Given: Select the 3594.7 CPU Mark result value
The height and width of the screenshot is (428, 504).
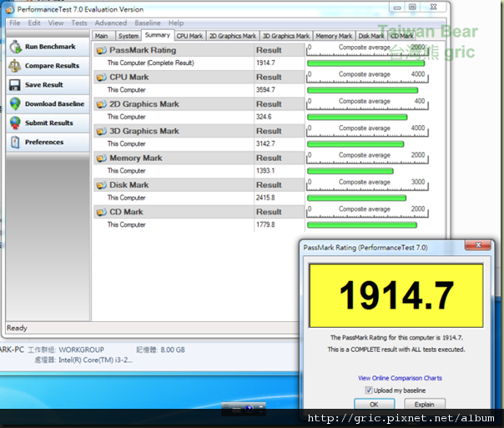Looking at the screenshot, I should 265,90.
